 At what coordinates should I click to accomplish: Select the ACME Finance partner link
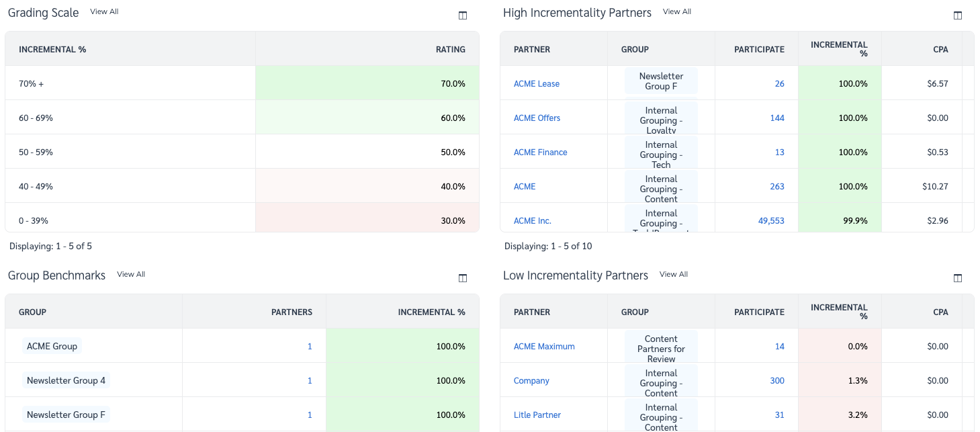point(540,152)
